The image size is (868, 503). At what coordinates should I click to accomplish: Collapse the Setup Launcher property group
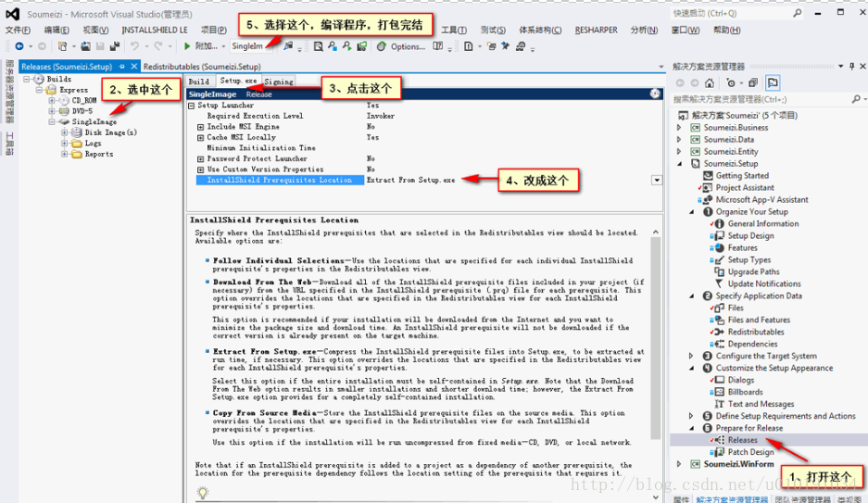(x=192, y=105)
